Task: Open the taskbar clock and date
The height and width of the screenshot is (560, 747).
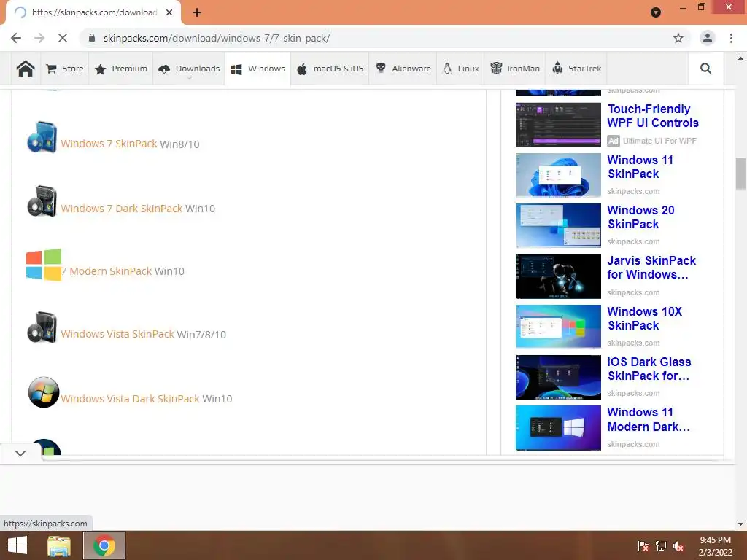Action: coord(715,546)
